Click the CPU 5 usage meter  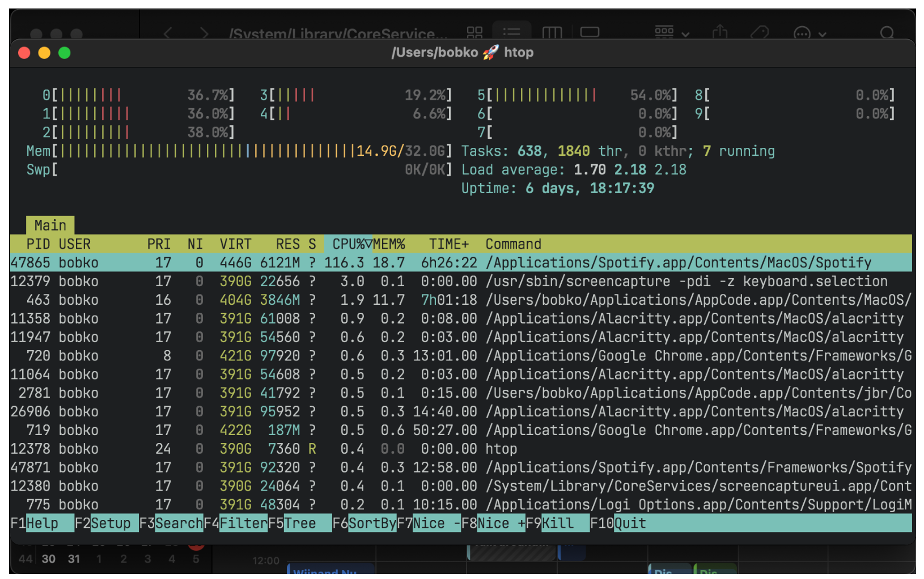(x=577, y=95)
